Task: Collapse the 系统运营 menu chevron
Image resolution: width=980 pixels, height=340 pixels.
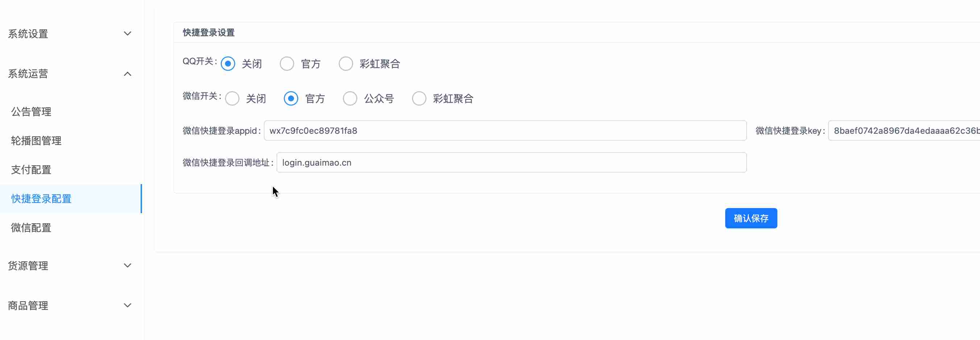Action: pos(128,74)
